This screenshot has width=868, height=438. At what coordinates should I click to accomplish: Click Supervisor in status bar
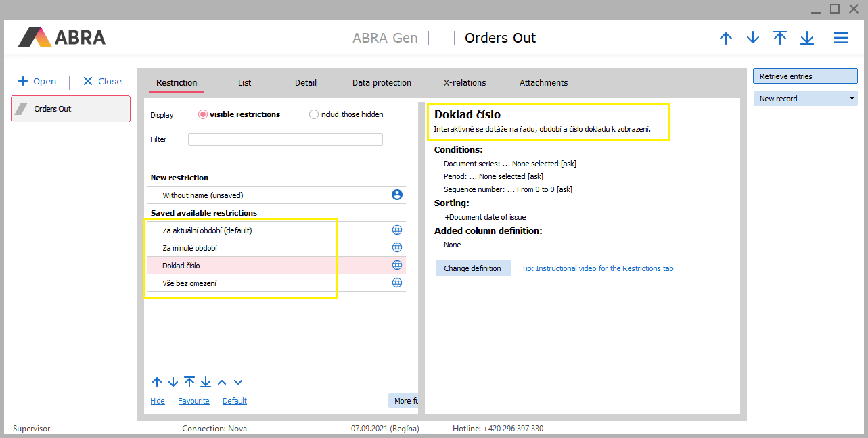31,429
